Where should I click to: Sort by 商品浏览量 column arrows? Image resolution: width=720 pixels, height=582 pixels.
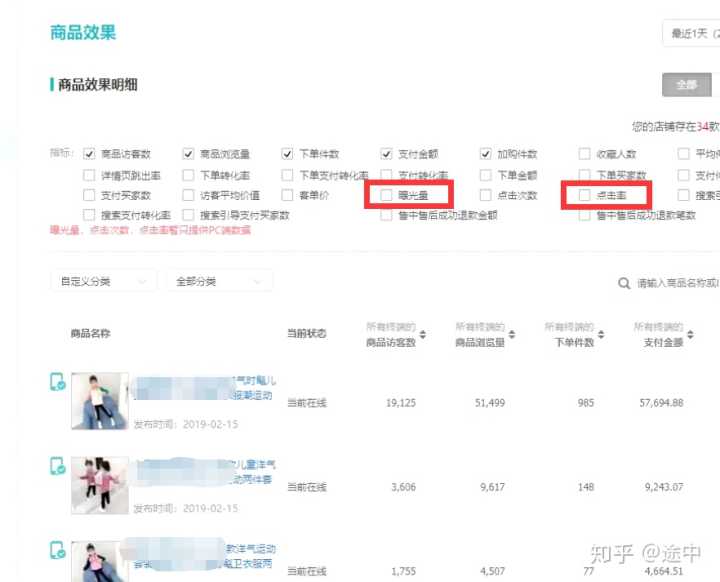(x=512, y=334)
